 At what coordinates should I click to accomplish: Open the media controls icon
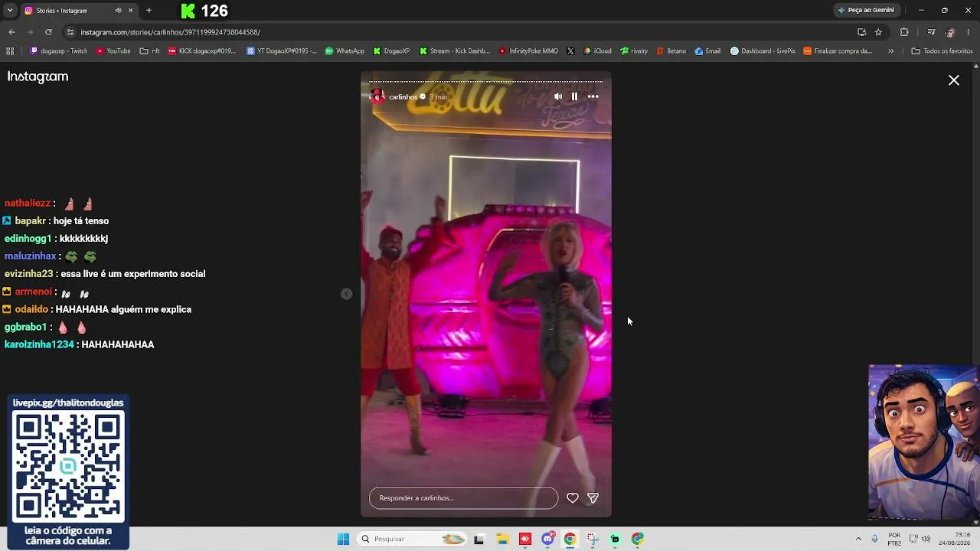pos(931,32)
